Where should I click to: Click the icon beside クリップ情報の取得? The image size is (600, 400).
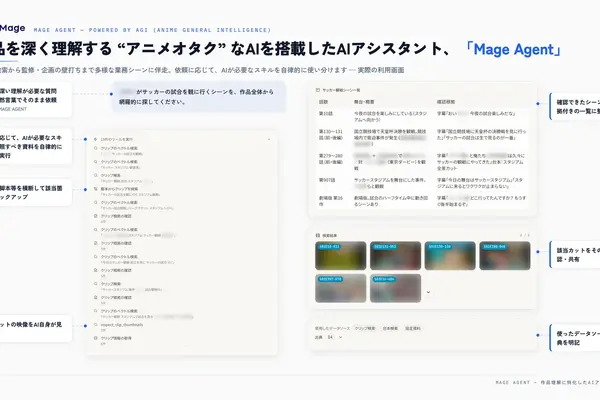pyautogui.click(x=96, y=338)
